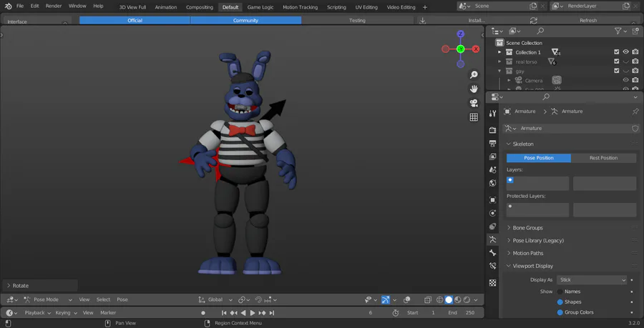Click the green Y axis gizmo ball
644x328 pixels.
[461, 49]
